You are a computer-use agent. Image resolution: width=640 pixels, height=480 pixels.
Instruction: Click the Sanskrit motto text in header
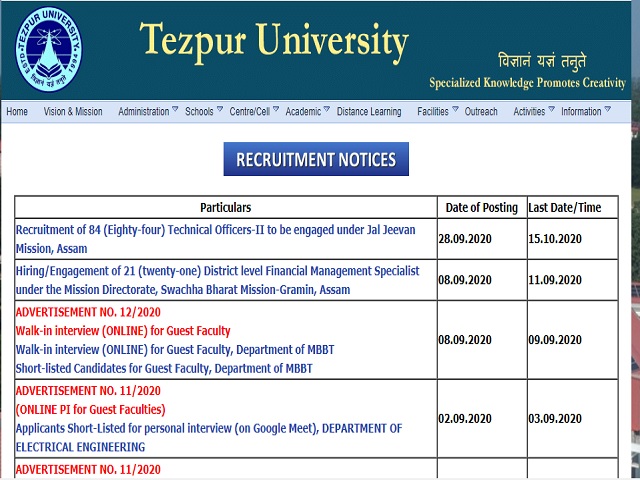(542, 61)
